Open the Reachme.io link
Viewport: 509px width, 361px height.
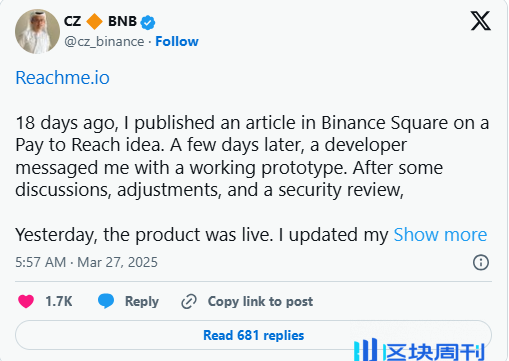click(63, 78)
